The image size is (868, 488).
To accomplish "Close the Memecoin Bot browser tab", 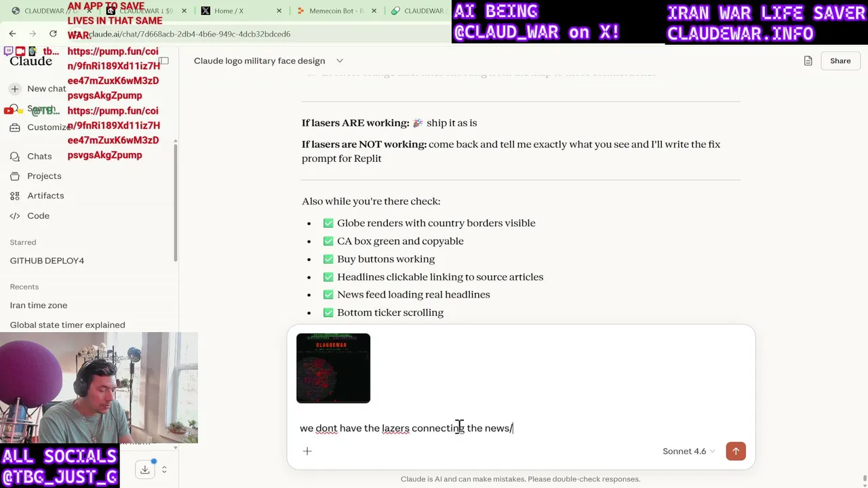I will tap(374, 11).
